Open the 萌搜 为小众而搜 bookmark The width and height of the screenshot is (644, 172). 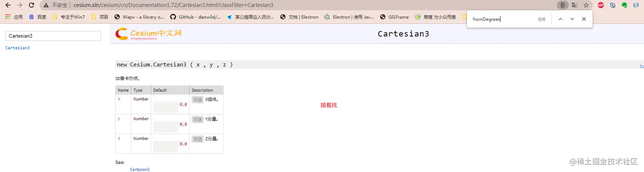click(435, 17)
